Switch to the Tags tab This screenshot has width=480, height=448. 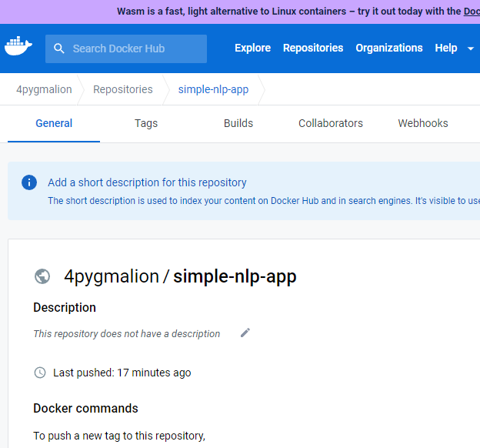(x=146, y=123)
